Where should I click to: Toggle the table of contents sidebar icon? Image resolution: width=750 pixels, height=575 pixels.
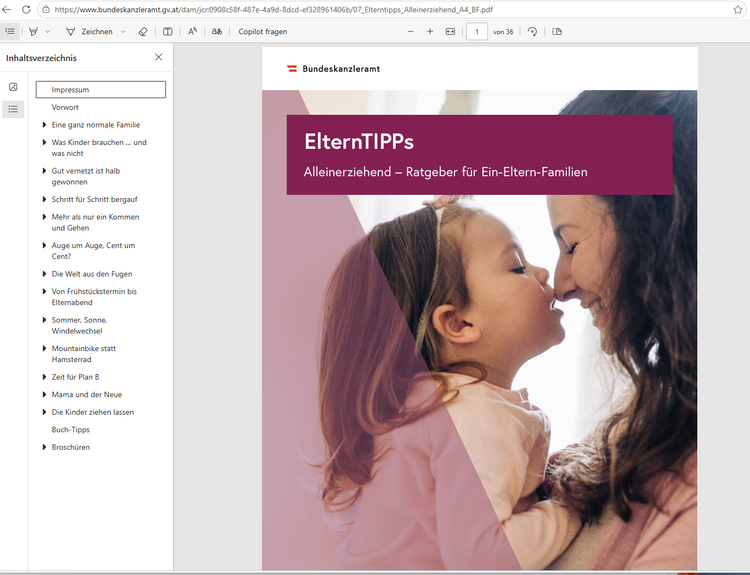pos(10,32)
